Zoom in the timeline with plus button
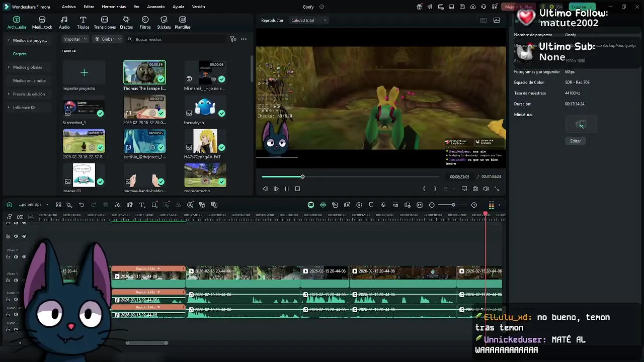This screenshot has height=362, width=644. pos(474,205)
